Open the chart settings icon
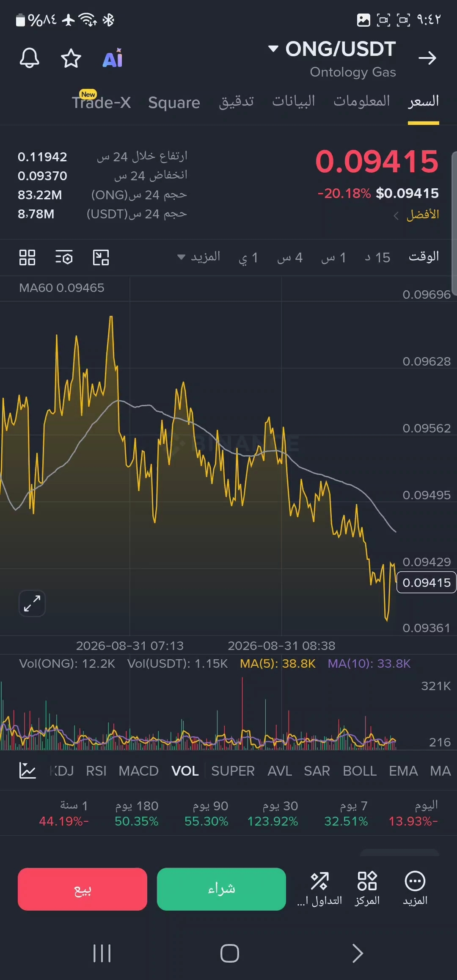 (64, 257)
